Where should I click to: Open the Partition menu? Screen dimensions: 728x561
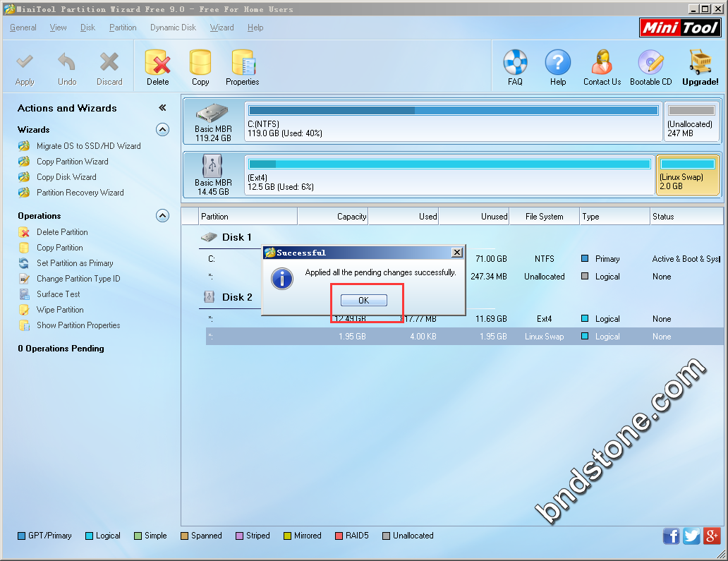123,28
